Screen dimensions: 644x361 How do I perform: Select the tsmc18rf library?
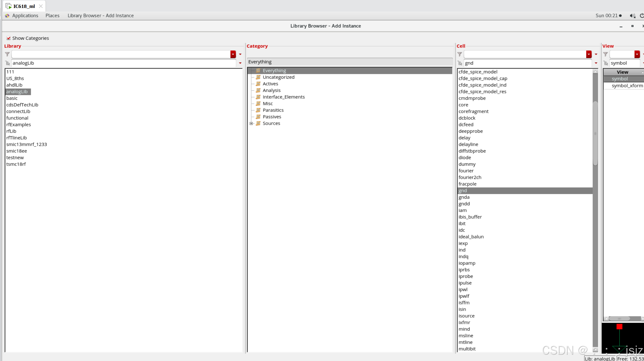click(x=16, y=164)
